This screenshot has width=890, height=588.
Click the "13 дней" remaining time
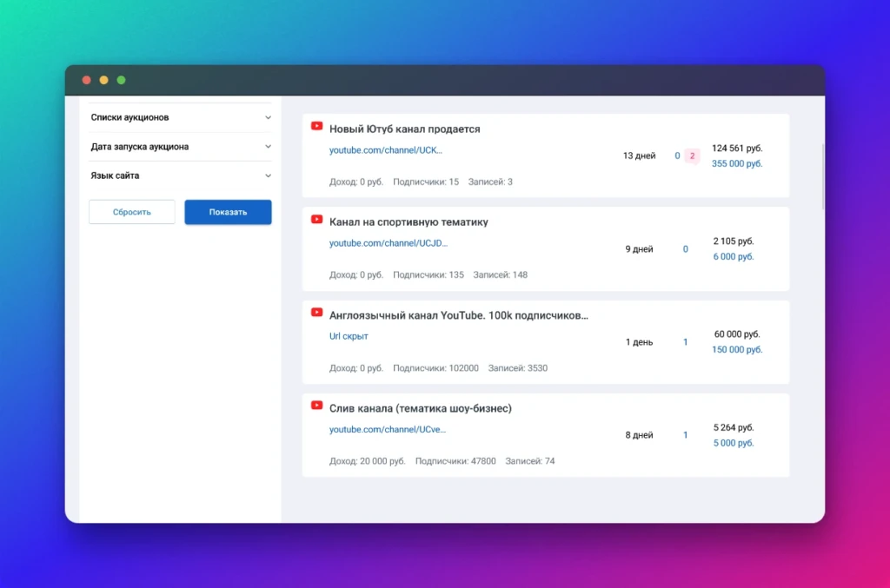(639, 155)
